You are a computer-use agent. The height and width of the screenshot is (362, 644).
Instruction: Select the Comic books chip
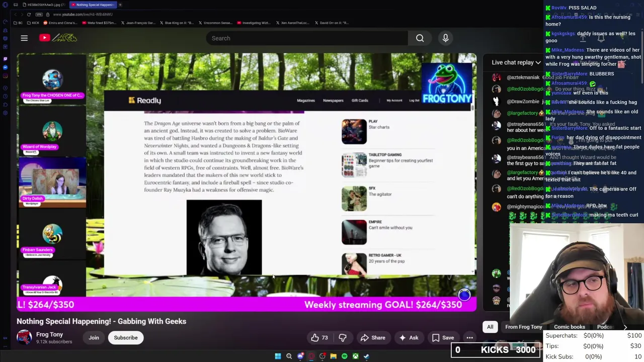tap(569, 327)
